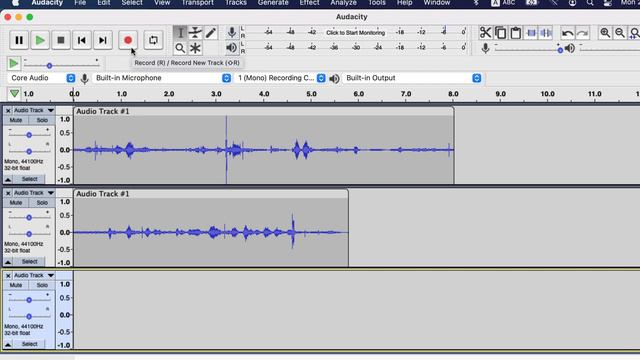Open the Analyze menu

click(343, 3)
